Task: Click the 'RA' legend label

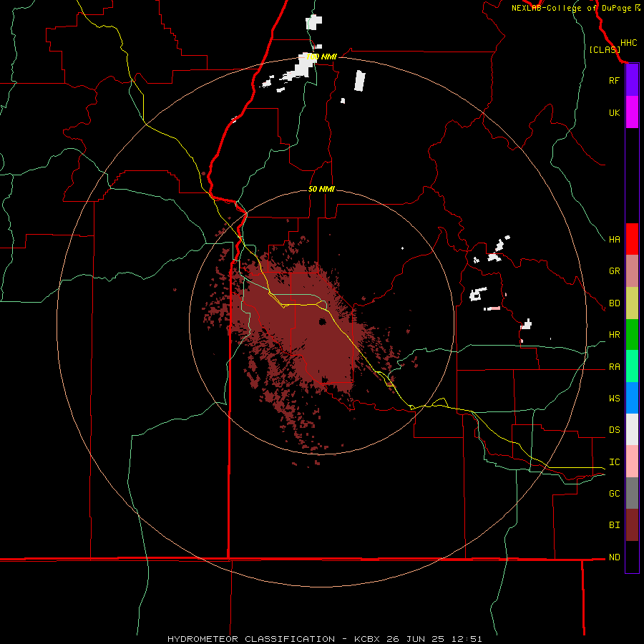Action: [614, 367]
